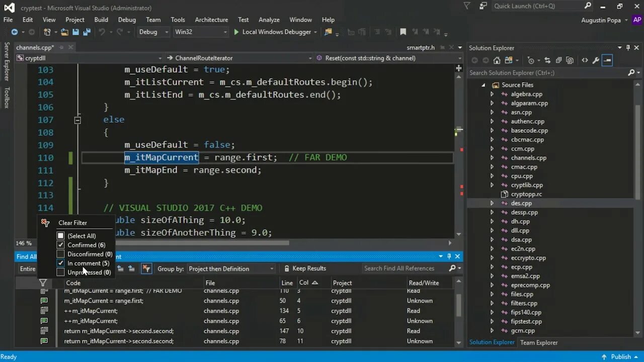Click the Show All Files icon in Solution Explorer
Image resolution: width=644 pixels, height=362 pixels.
570,60
